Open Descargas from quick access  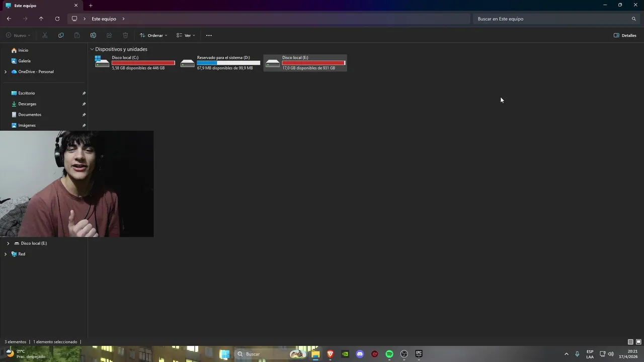pos(27,104)
